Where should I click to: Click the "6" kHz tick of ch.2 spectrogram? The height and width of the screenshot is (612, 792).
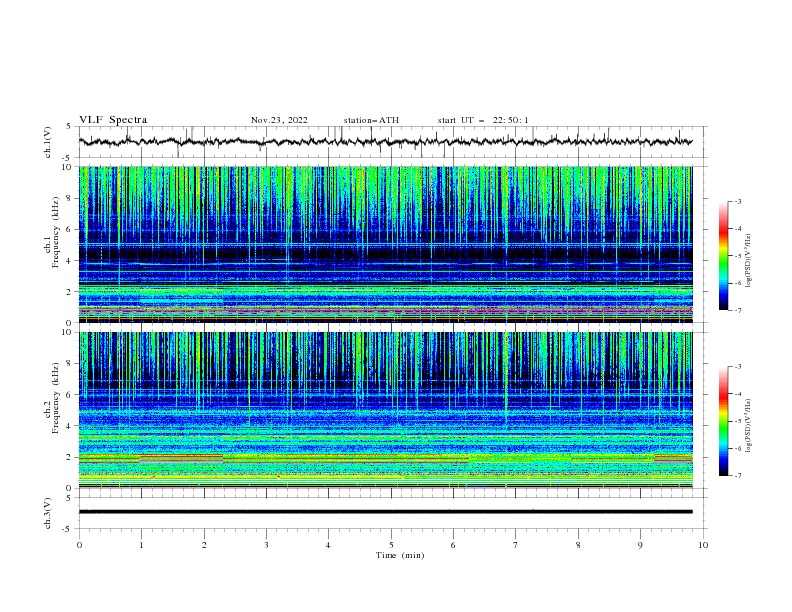tap(71, 395)
